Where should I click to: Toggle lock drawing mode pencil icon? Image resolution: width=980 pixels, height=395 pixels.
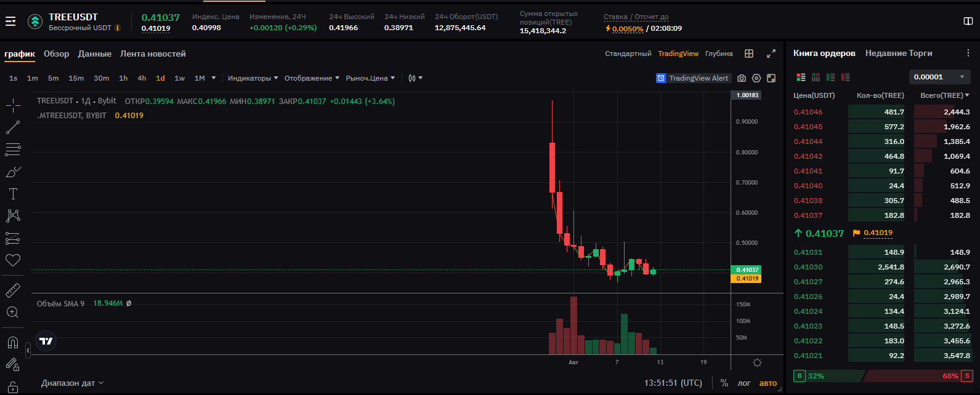click(x=13, y=365)
